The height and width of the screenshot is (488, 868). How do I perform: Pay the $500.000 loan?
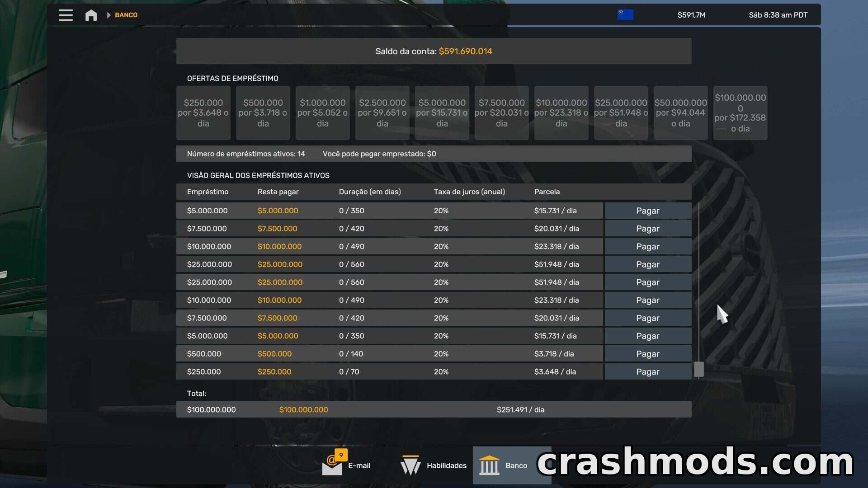[x=648, y=354]
